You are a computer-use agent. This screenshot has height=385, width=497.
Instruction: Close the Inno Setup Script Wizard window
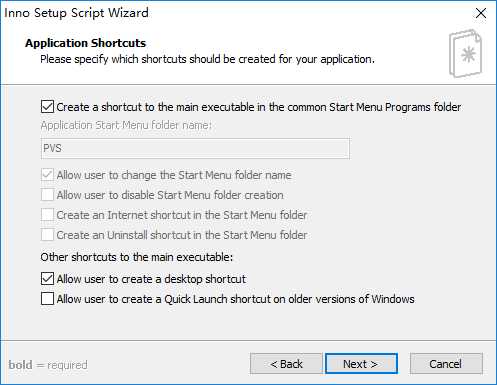[481, 13]
